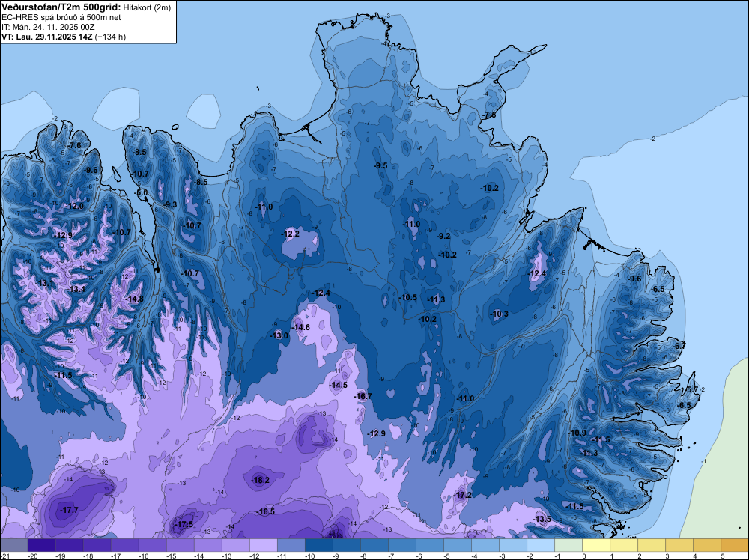The height and width of the screenshot is (560, 749).
Task: Select the legend color swatch labeled -8
Action: pyautogui.click(x=374, y=545)
